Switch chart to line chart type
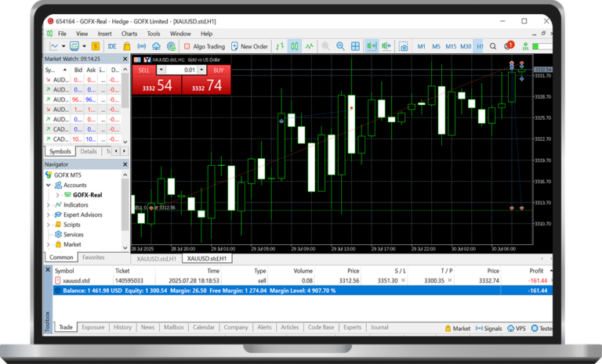The height and width of the screenshot is (364, 602). [x=310, y=46]
